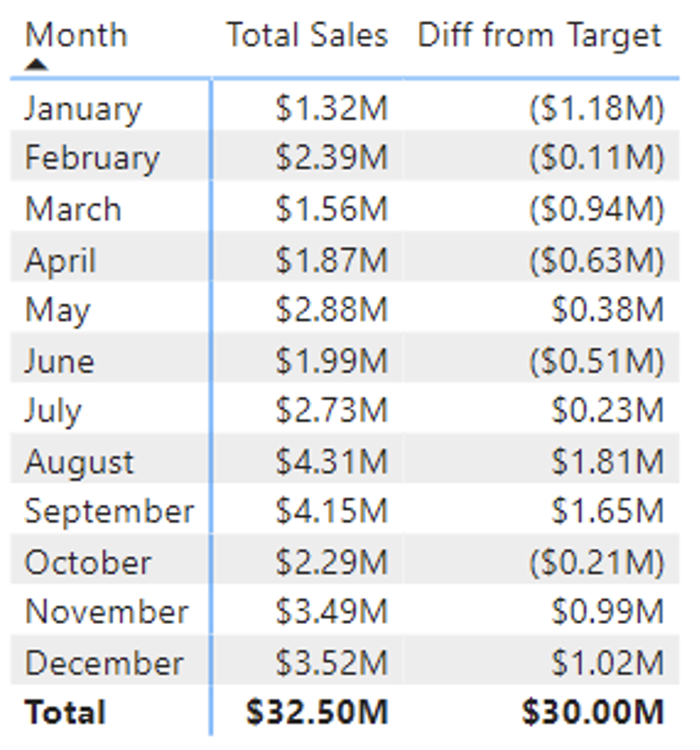Viewport: 700px width, 750px height.
Task: Select the grand total $32.50M cell
Action: 317,713
